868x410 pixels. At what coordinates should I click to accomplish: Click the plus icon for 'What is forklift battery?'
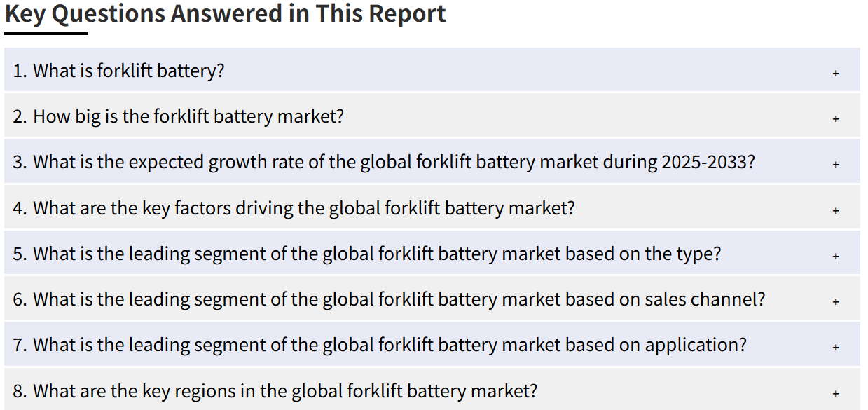coord(836,73)
